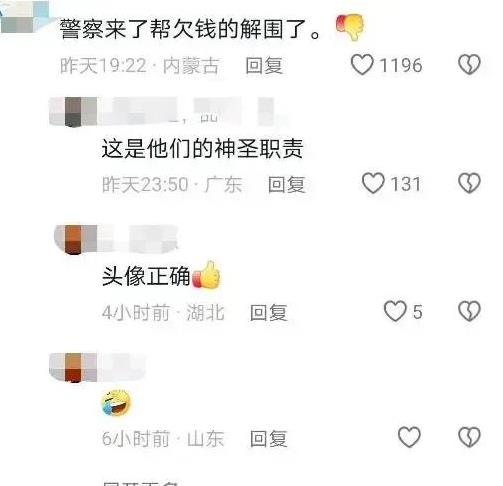The image size is (503, 486).
Task: Like the comment with 1196 likes
Action: 362,65
